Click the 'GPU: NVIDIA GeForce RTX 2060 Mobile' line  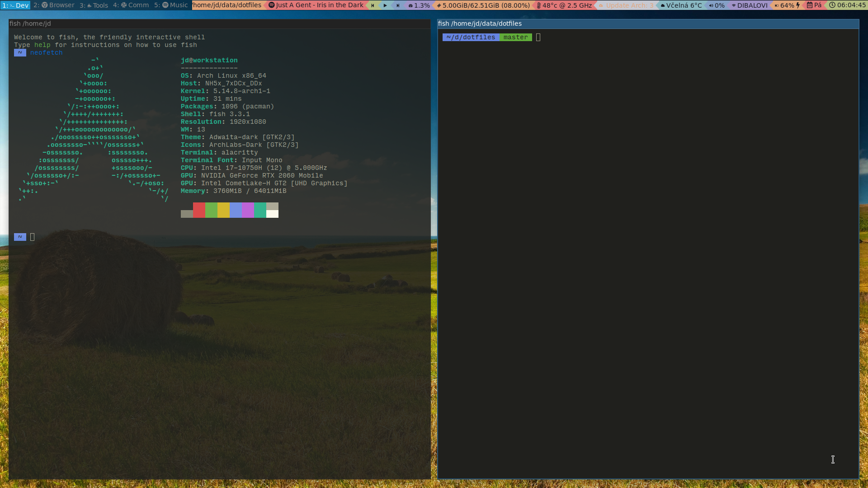[252, 176]
